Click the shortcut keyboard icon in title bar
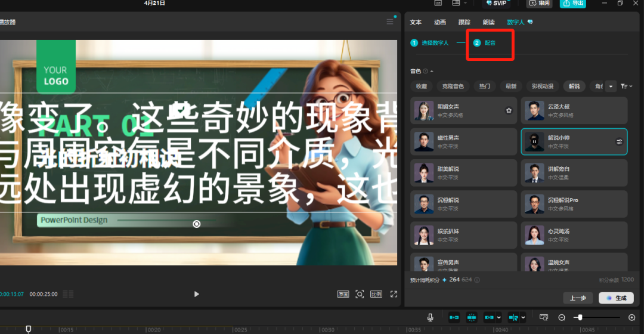The height and width of the screenshot is (334, 644). (x=438, y=3)
